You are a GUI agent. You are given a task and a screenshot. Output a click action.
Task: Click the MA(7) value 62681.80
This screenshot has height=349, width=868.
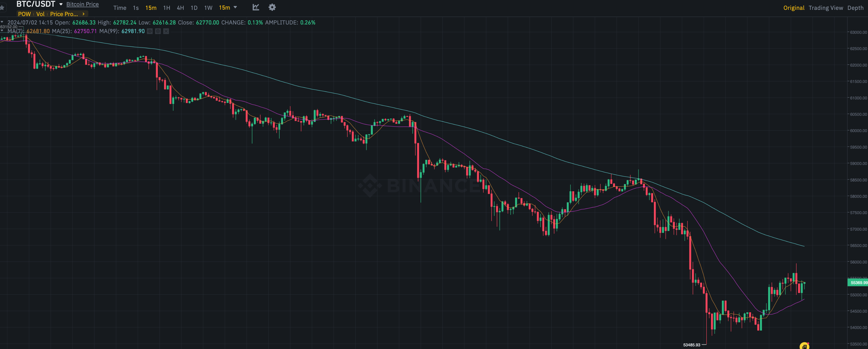(x=38, y=31)
